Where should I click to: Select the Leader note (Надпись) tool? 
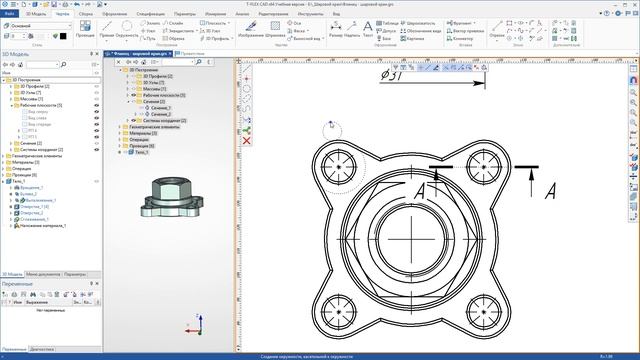(x=352, y=29)
